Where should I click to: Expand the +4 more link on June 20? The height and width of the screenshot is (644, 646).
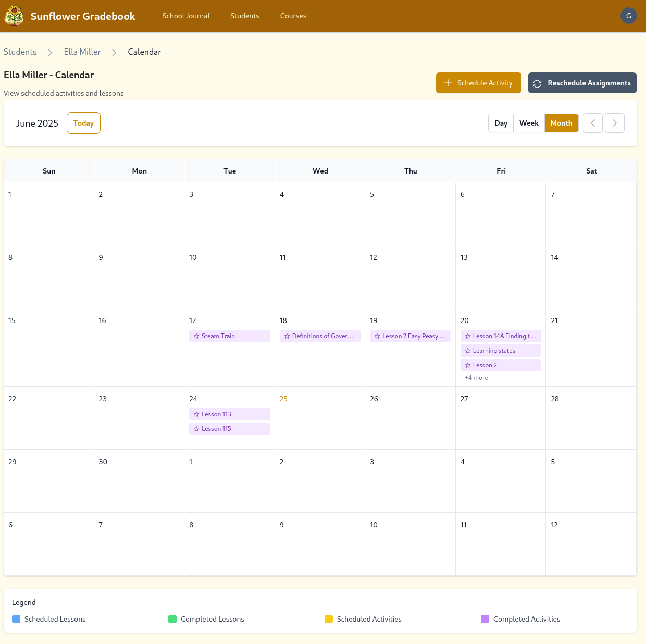(x=476, y=378)
